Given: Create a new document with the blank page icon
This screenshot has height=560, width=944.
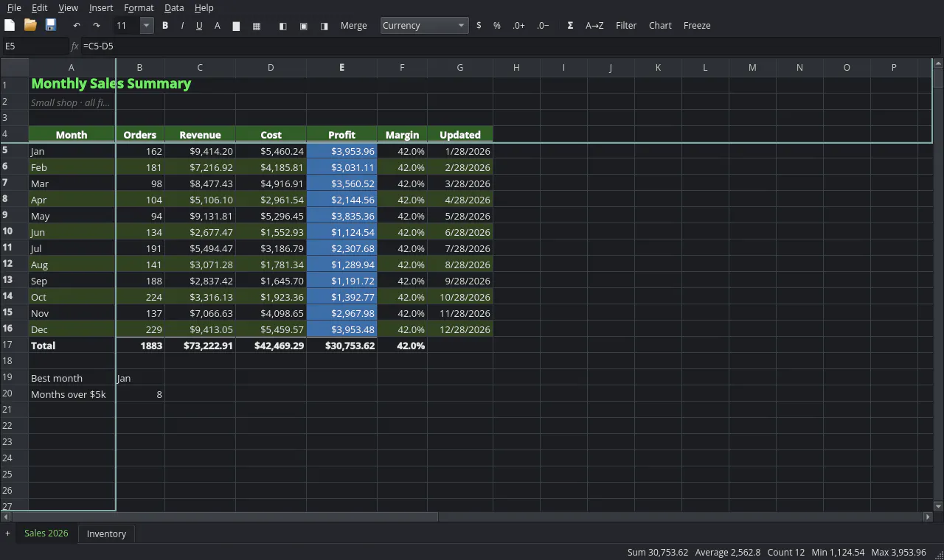Looking at the screenshot, I should (x=10, y=25).
